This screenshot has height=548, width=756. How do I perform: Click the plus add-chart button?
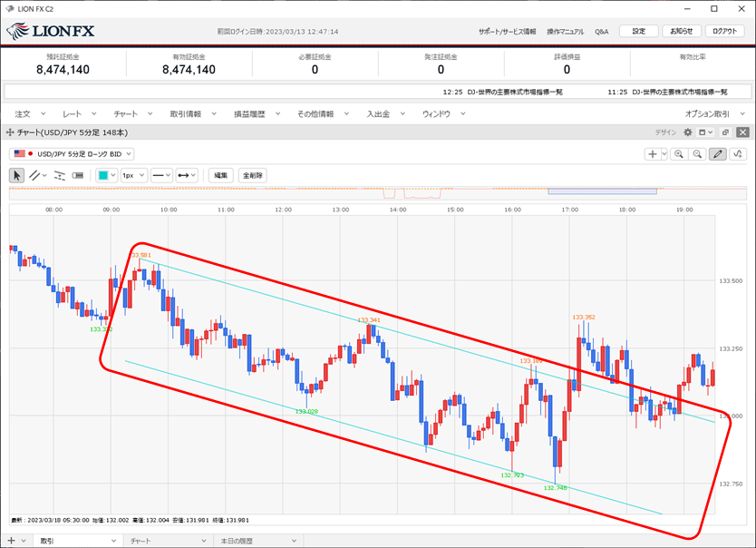(653, 154)
